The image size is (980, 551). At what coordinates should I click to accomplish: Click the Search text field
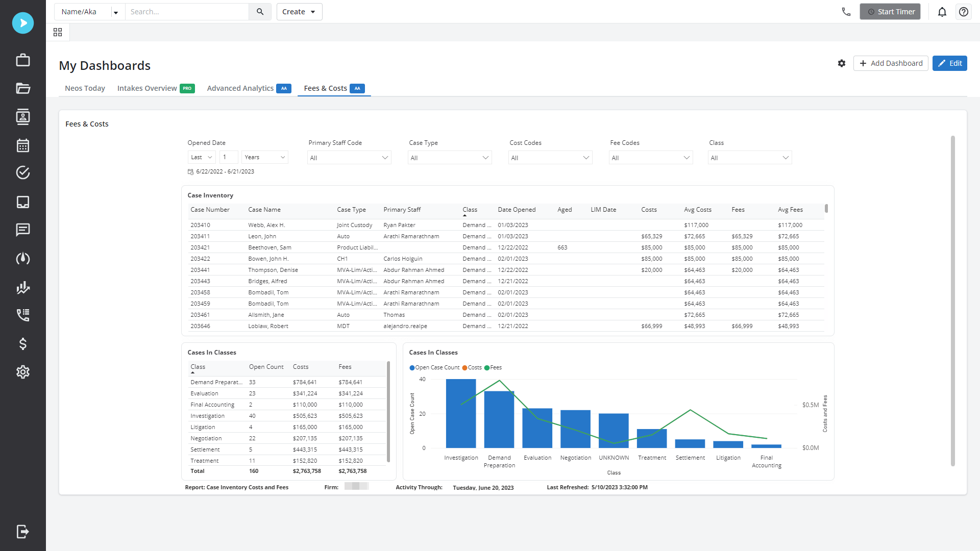(187, 12)
